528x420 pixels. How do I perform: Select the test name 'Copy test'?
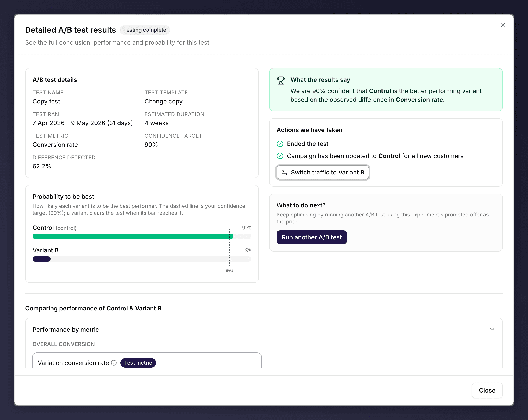click(46, 102)
